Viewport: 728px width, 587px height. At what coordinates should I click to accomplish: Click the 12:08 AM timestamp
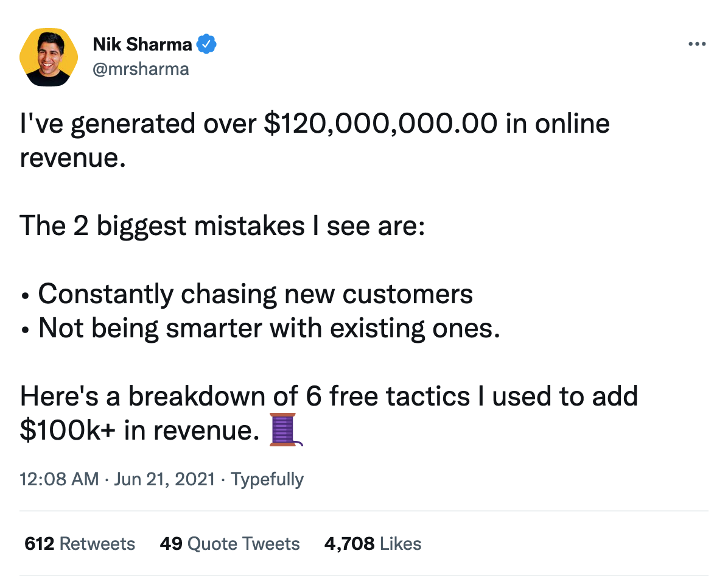pyautogui.click(x=59, y=479)
